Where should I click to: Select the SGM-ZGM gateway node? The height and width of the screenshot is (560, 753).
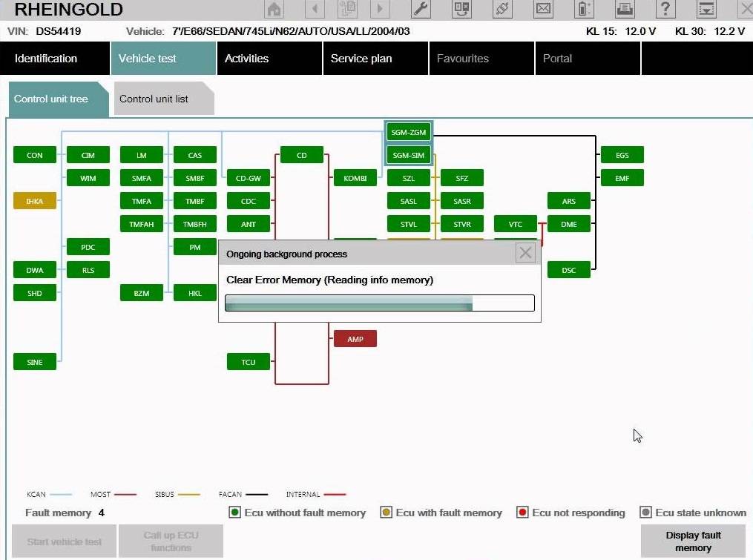(x=408, y=132)
